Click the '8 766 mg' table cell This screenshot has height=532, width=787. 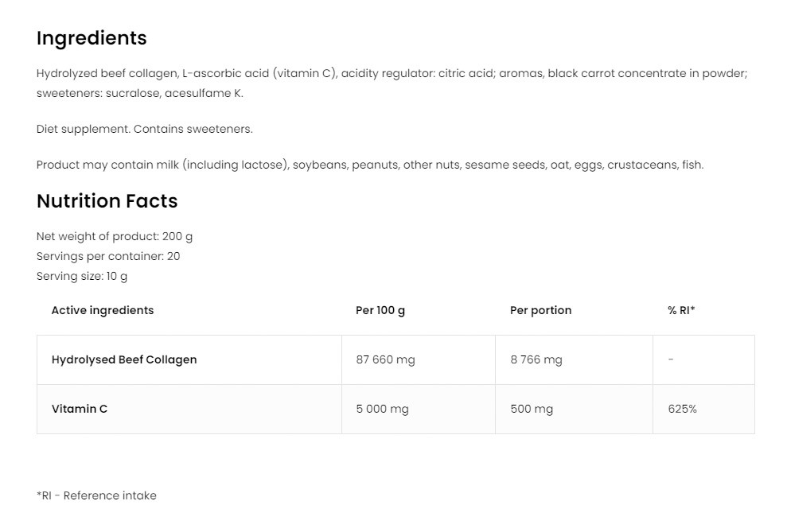point(536,359)
